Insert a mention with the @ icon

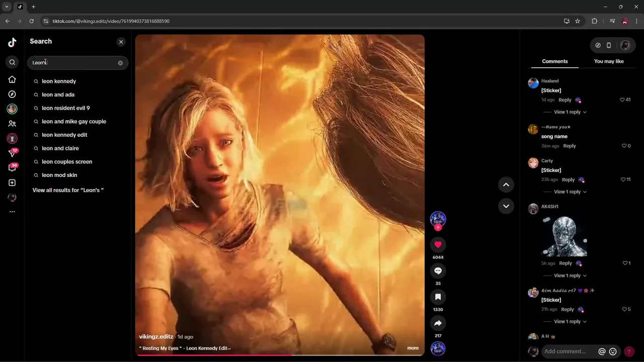(602, 352)
